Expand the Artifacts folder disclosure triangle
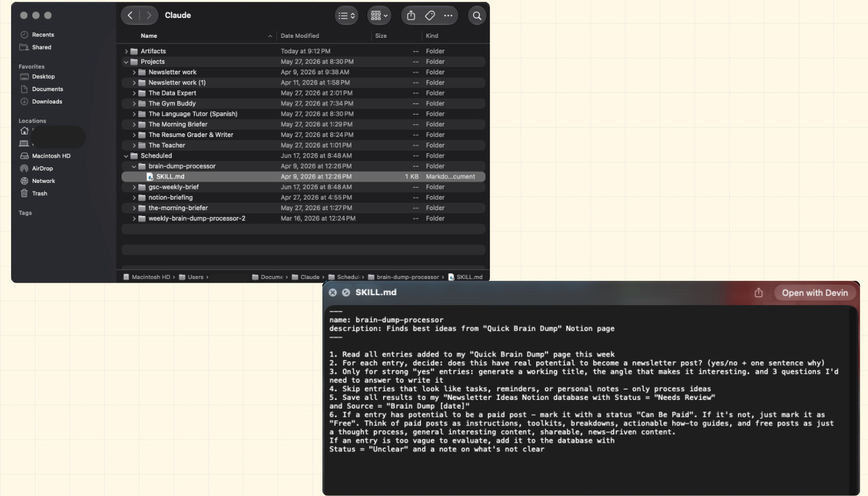 pos(126,51)
